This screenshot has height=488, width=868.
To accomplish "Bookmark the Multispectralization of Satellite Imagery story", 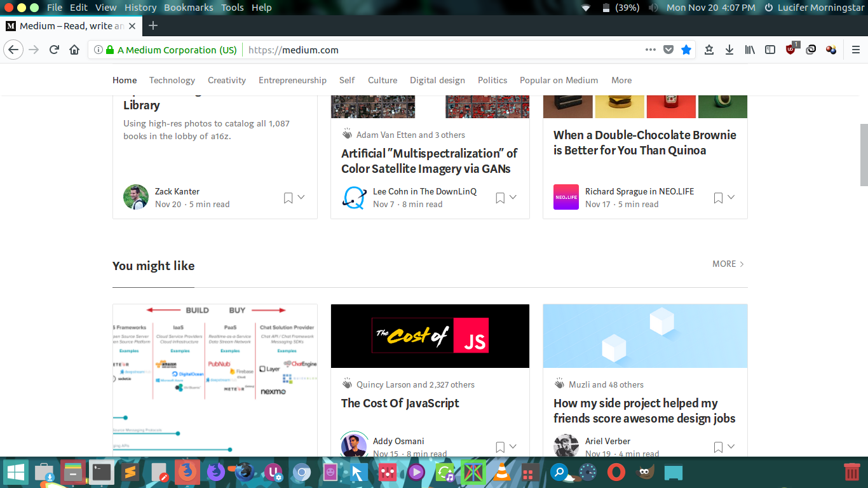I will pyautogui.click(x=500, y=198).
